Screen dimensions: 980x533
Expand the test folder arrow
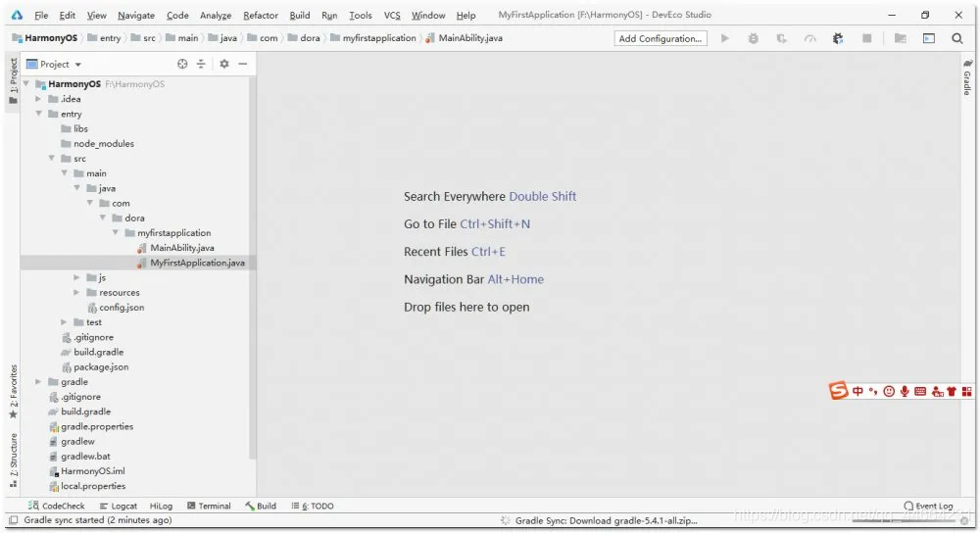pos(64,321)
